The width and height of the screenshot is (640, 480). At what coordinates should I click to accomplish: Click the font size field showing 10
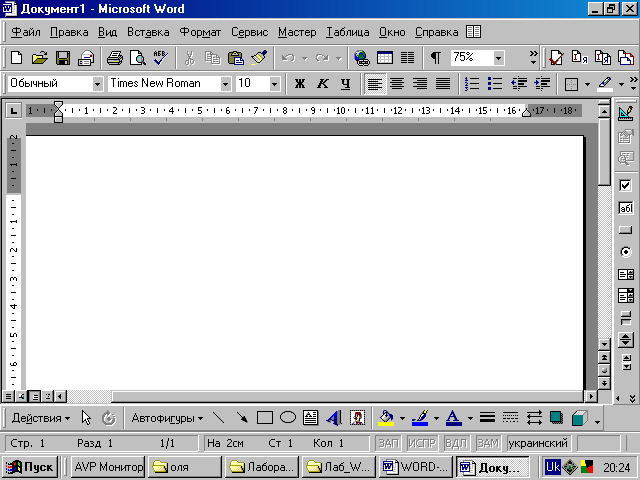(251, 84)
